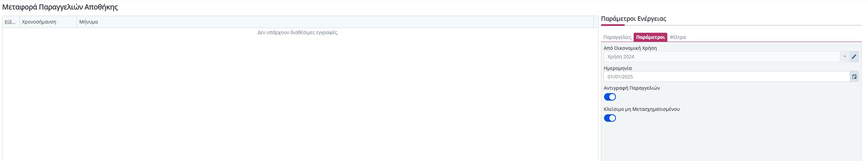Click the Παράμετροι Ενέργειας panel heading
Image resolution: width=868 pixels, height=161 pixels.
[x=633, y=19]
